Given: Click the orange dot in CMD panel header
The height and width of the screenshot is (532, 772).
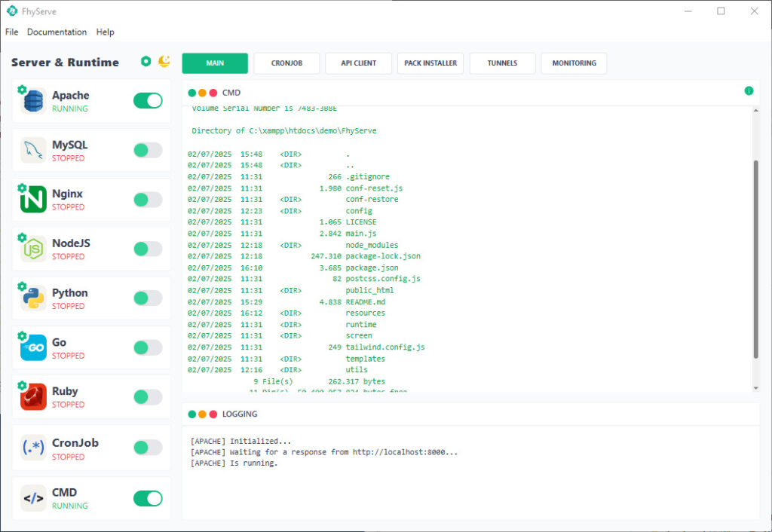Looking at the screenshot, I should click(202, 93).
